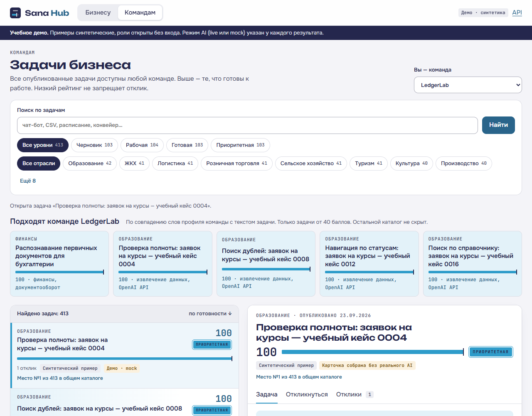Viewport: 532px width, 416px height.
Task: Select the Все отрасли filter chip
Action: (x=39, y=163)
